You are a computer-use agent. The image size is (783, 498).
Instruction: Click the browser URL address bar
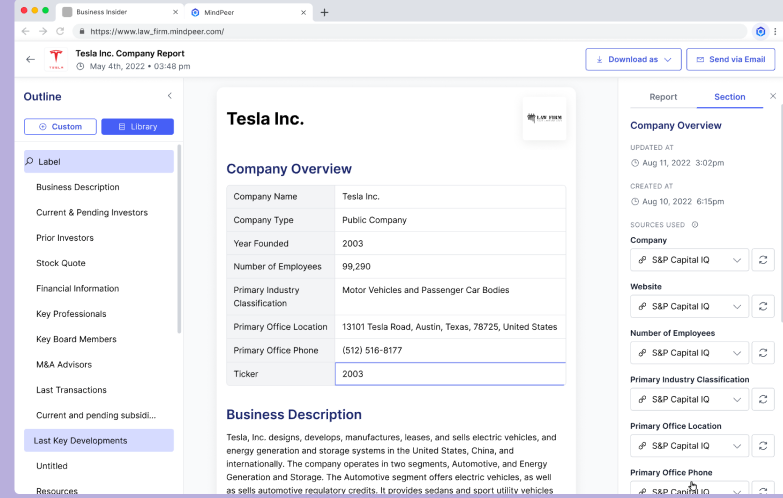409,31
